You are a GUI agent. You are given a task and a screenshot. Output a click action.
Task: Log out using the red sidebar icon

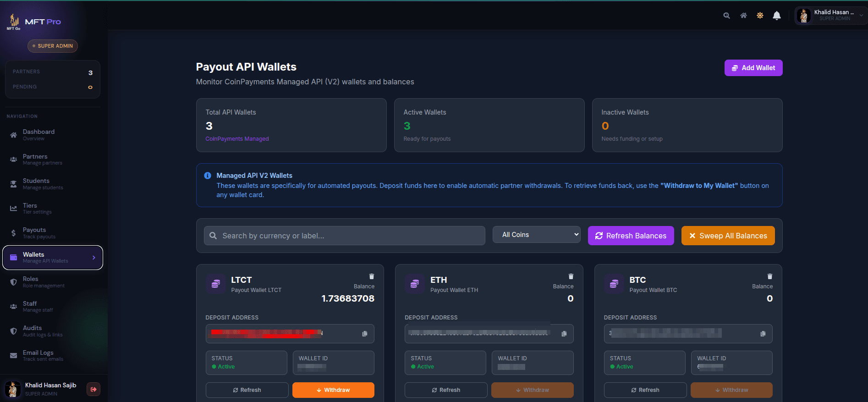[93, 389]
